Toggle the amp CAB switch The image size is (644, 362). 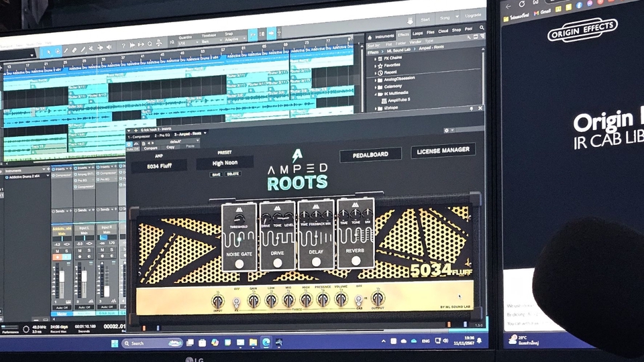tap(358, 300)
